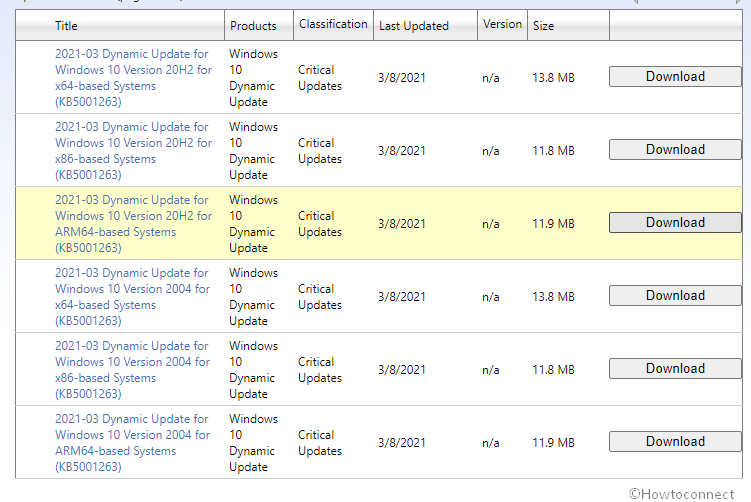This screenshot has width=751, height=502.
Task: Download the 20H2 x86-based update
Action: (675, 150)
